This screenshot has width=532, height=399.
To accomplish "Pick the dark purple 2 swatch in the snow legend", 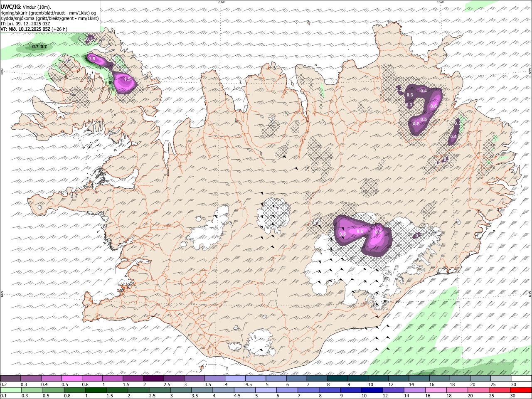I will (153, 379).
